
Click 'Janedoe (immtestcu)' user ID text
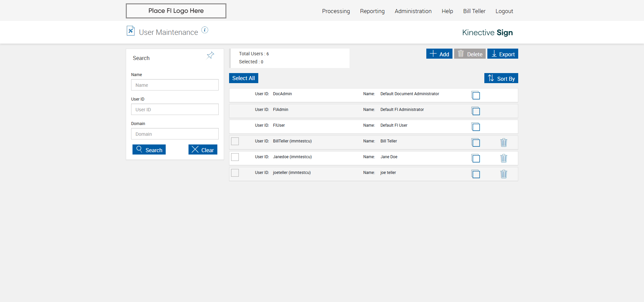pos(292,157)
